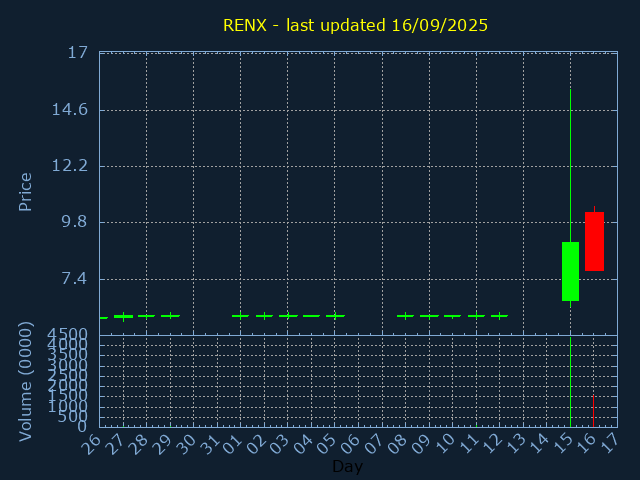Click the "Volume (0000)" axis label
This screenshot has width=640, height=480.
click(25, 382)
